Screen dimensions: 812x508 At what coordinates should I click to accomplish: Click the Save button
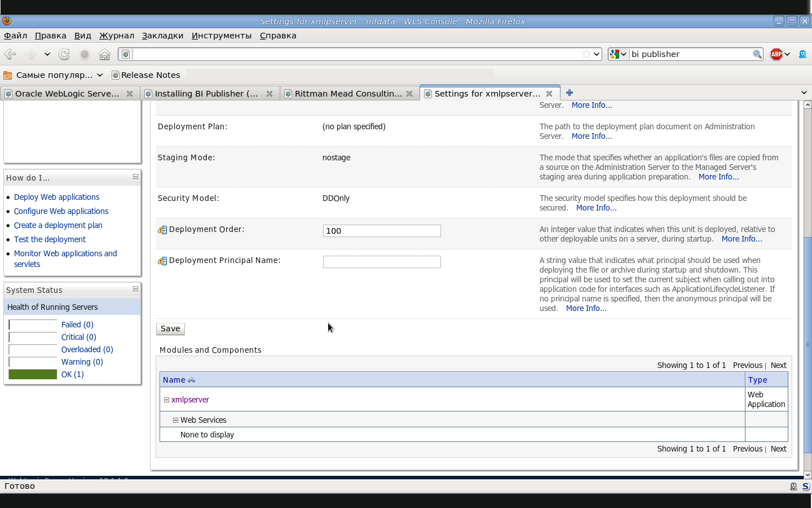click(170, 329)
